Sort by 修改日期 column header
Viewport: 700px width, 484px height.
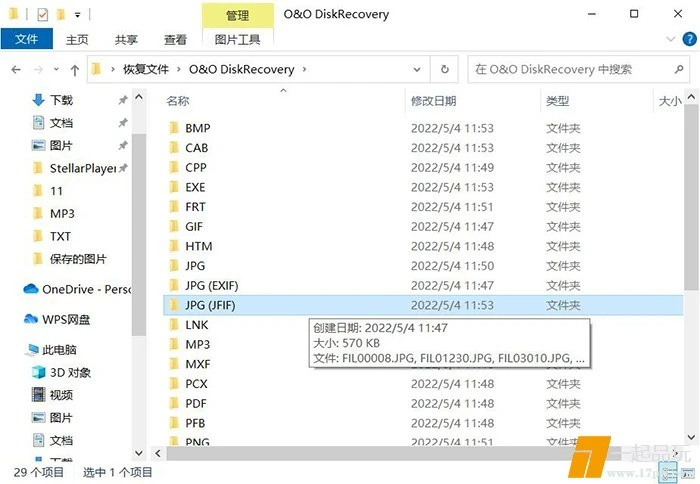(x=433, y=101)
